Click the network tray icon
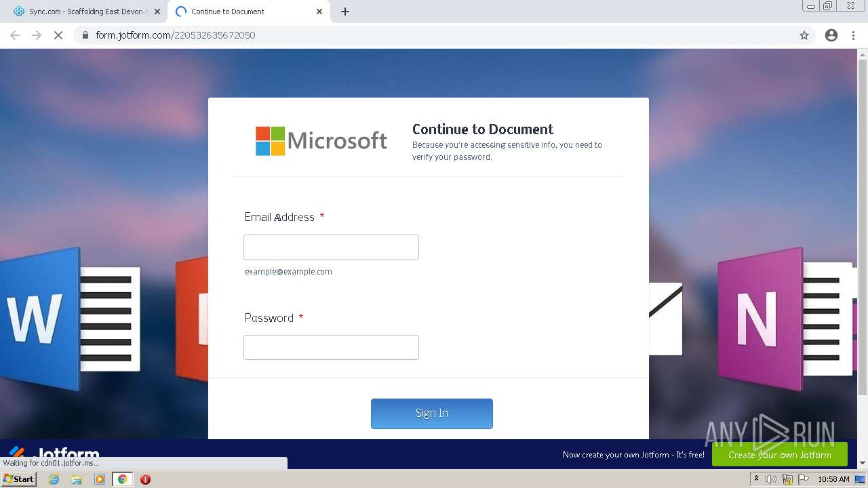 pyautogui.click(x=787, y=479)
